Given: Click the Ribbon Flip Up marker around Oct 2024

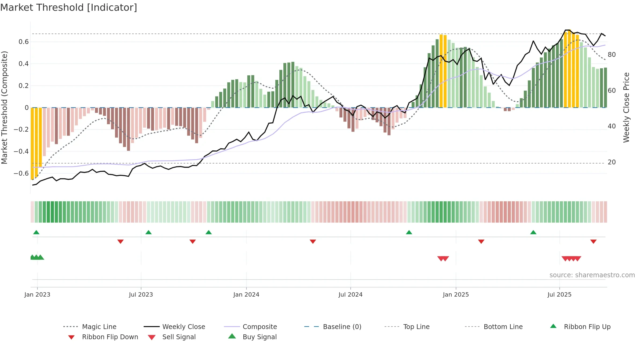Looking at the screenshot, I should pos(409,232).
